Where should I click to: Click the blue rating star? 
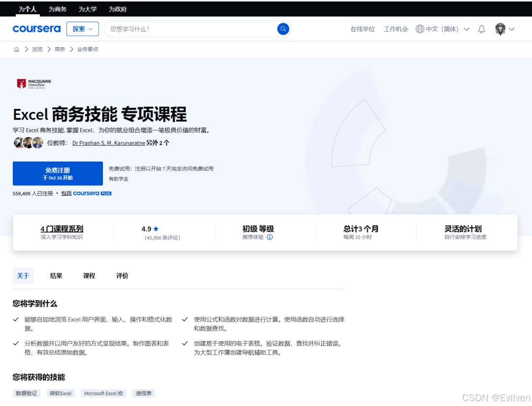pyautogui.click(x=156, y=229)
